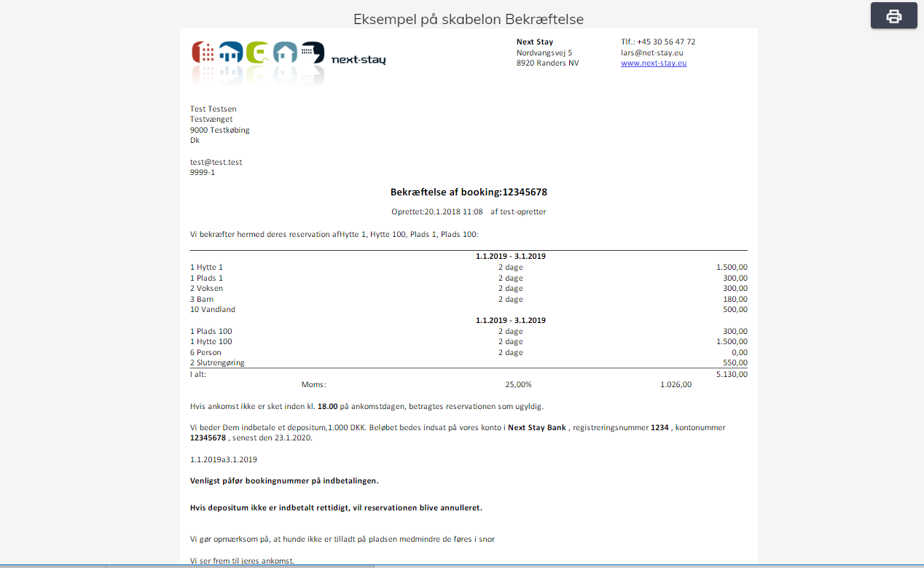
Task: Select the "Oprettet:20.1.2018 11:08" timestamp
Action: click(437, 212)
